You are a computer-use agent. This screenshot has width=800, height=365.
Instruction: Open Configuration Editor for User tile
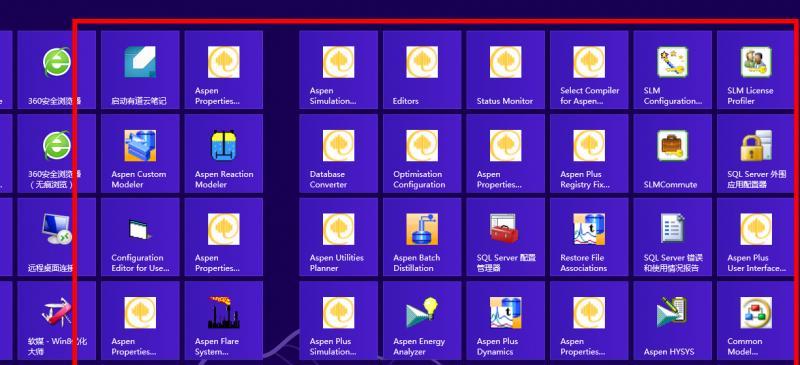coord(140,237)
